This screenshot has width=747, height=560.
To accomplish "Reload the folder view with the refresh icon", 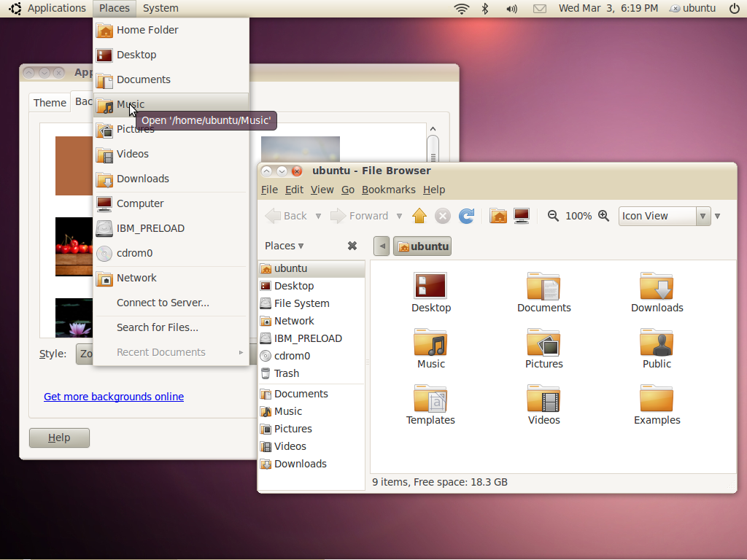I will 466,216.
